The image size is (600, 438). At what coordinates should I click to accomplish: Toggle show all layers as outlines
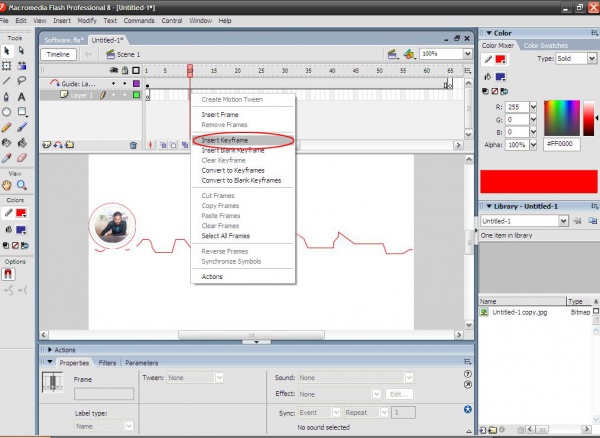(136, 70)
